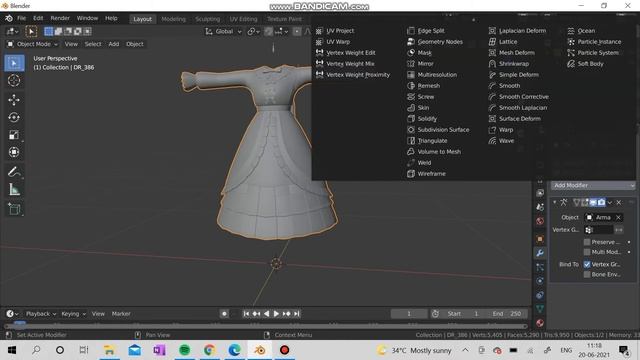Remove the Armature modifier

(x=619, y=202)
